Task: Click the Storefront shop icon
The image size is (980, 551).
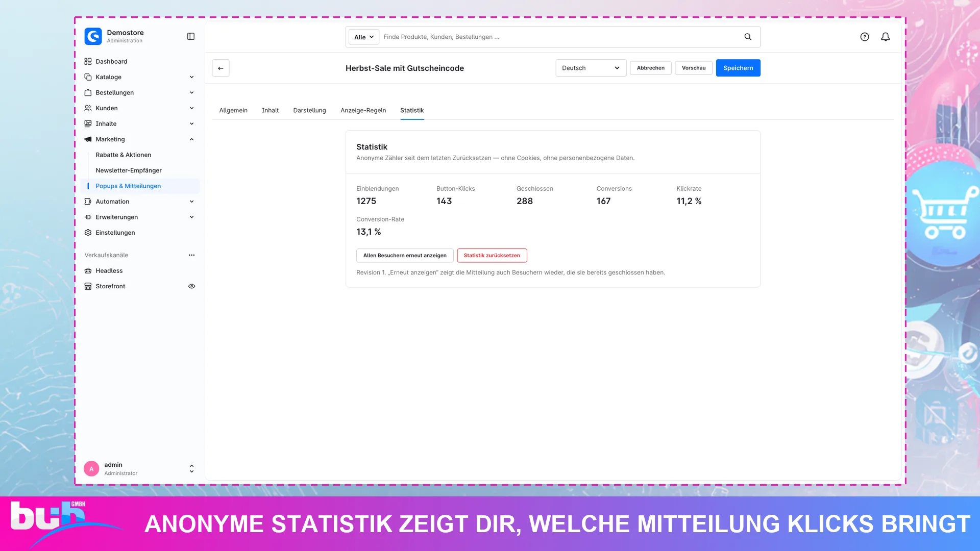Action: (88, 286)
